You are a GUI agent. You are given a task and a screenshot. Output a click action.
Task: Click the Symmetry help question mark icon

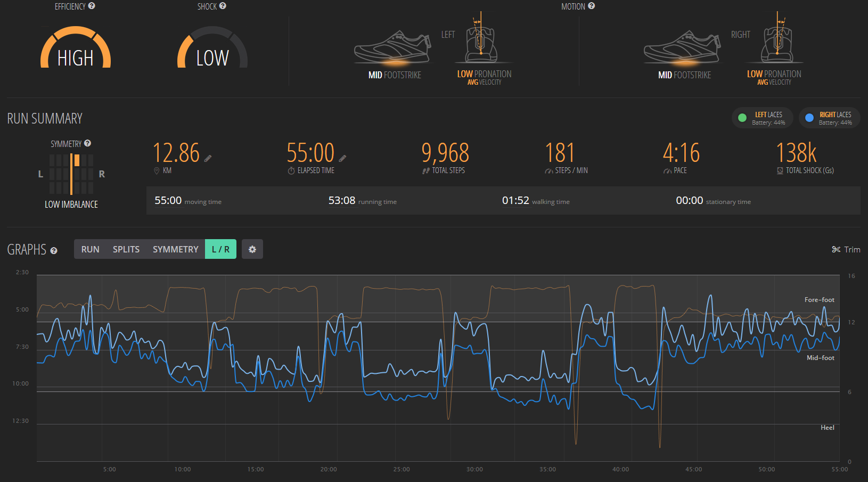tap(88, 143)
